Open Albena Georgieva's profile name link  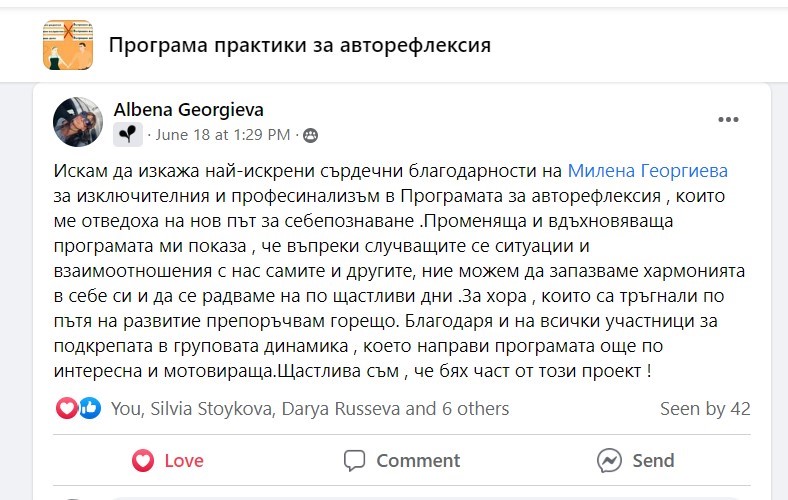(189, 110)
